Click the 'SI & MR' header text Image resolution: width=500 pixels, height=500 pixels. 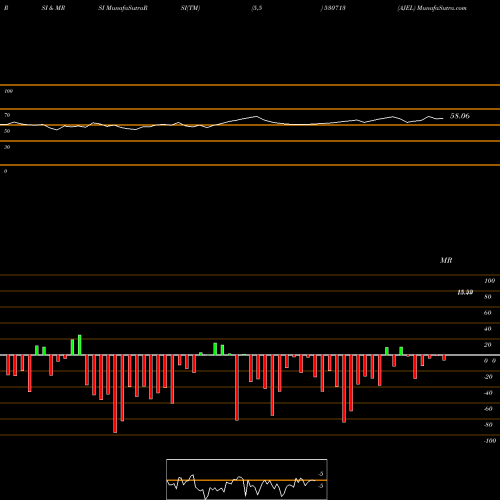[53, 8]
